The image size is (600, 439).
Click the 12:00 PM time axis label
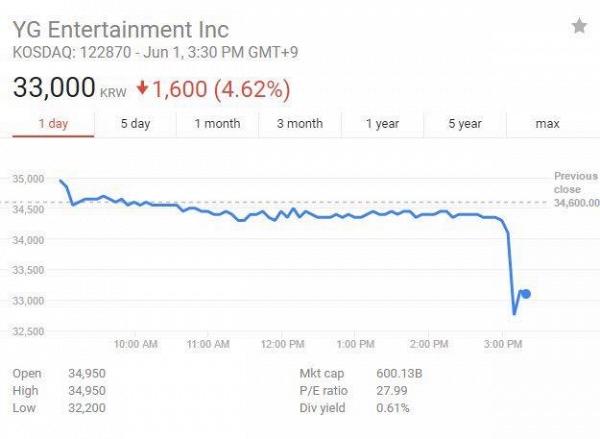coord(284,343)
